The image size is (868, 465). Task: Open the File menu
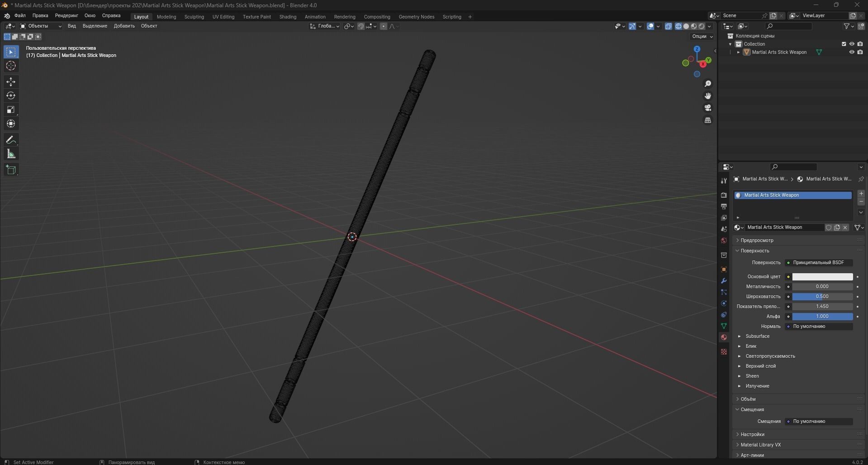tap(20, 15)
